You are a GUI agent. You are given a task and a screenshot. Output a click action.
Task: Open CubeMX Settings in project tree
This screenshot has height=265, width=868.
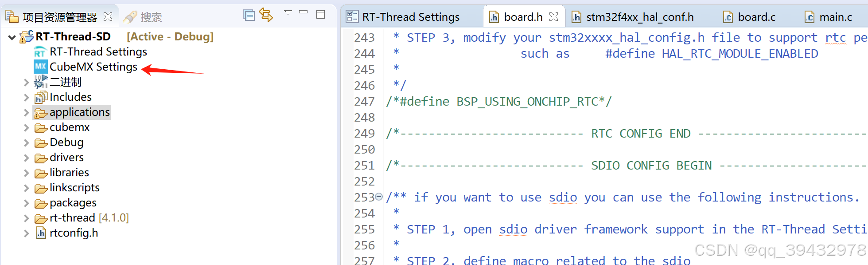(93, 67)
